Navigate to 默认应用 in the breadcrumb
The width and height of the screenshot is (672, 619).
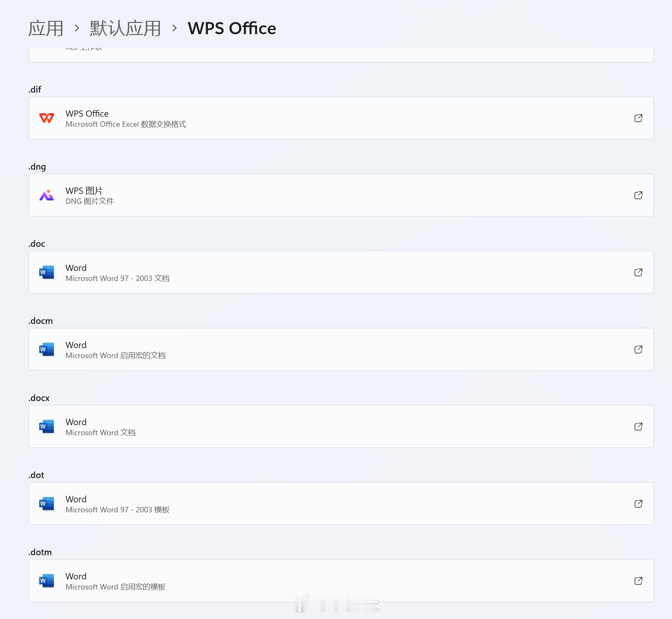tap(125, 28)
